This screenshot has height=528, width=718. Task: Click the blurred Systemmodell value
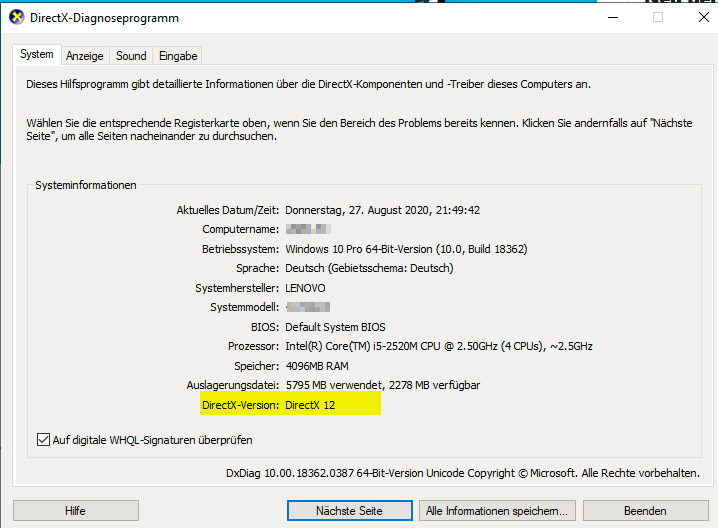point(308,307)
